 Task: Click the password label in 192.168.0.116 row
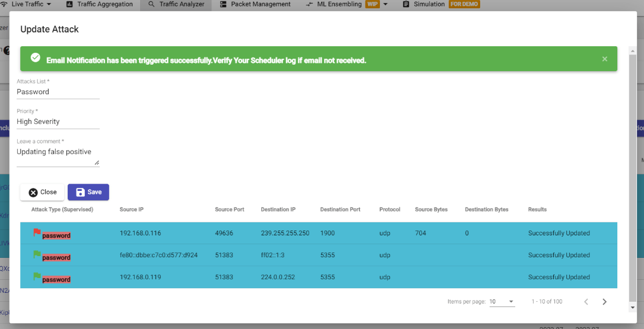click(x=56, y=235)
